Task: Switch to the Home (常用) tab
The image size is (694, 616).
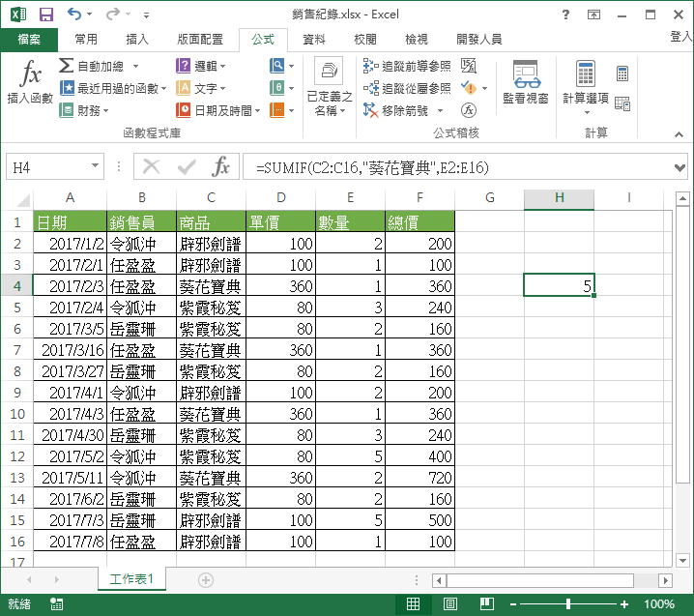Action: (86, 40)
